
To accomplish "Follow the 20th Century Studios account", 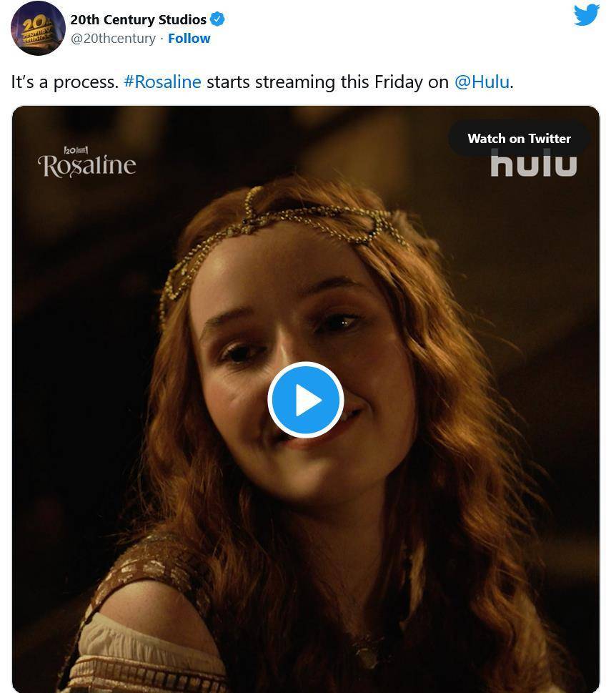I will pyautogui.click(x=189, y=39).
